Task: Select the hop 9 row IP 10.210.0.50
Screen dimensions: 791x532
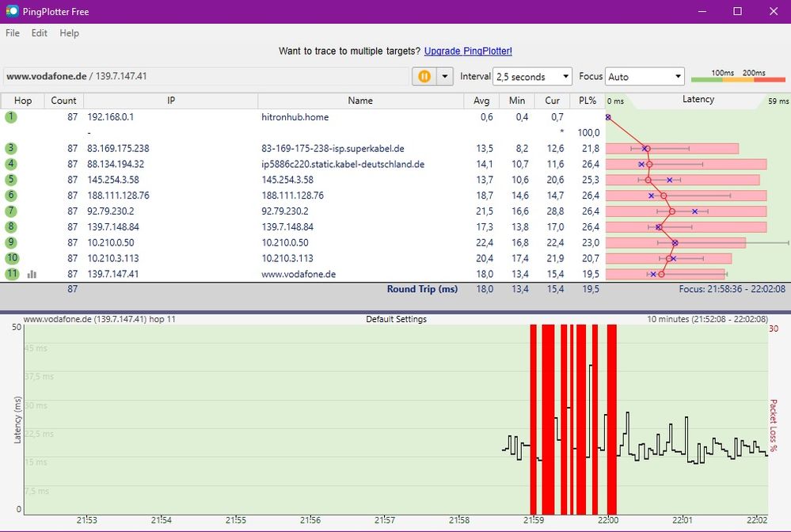Action: click(x=111, y=243)
